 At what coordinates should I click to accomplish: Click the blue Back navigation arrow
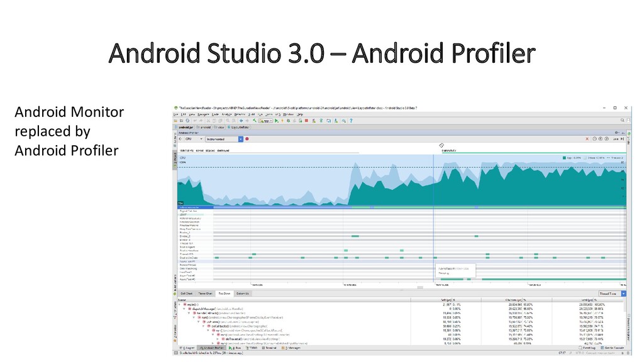coord(241,121)
